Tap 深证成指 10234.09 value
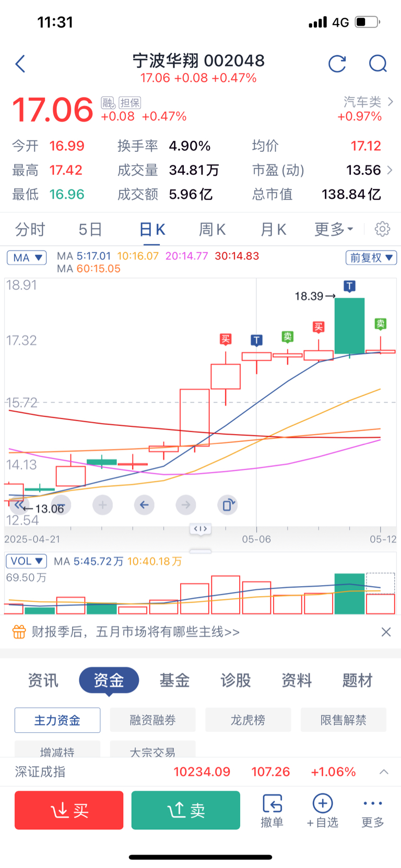The image size is (401, 868). (202, 771)
